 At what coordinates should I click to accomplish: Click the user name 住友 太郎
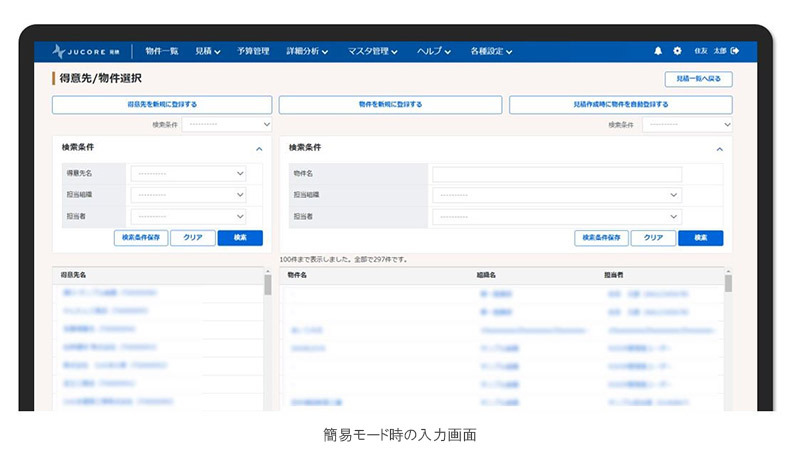[710, 51]
